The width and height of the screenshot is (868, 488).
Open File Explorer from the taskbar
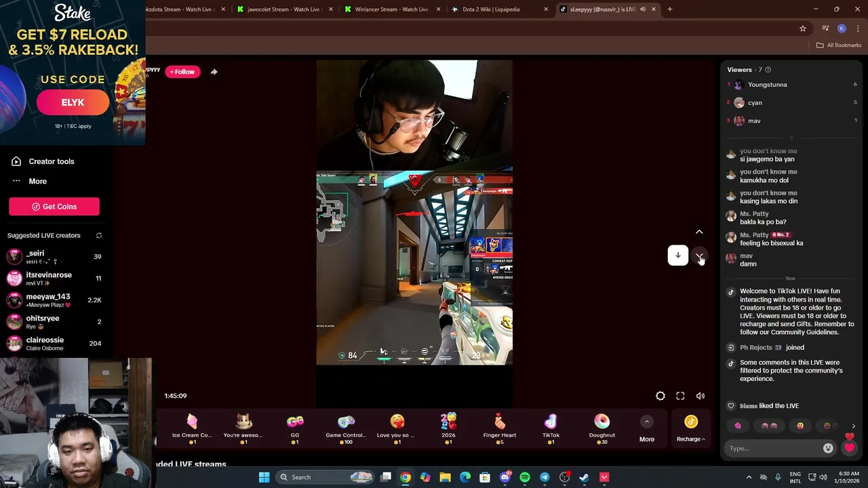point(446,477)
